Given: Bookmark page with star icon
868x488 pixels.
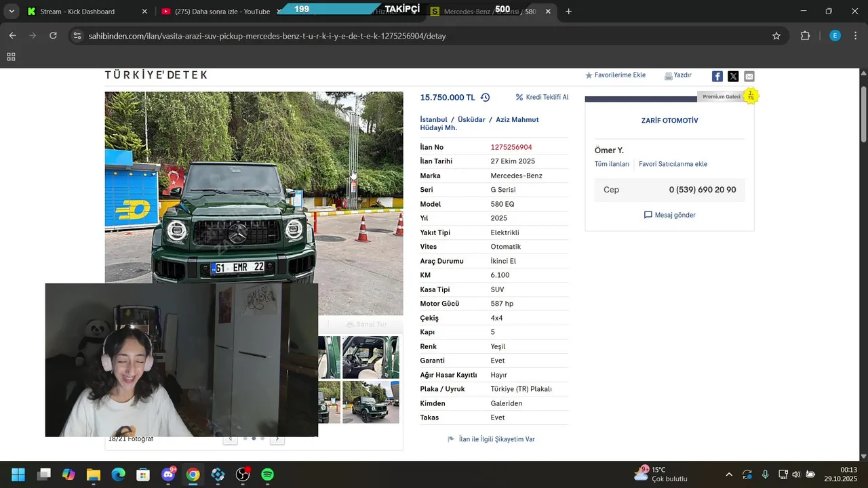Looking at the screenshot, I should coord(776,36).
